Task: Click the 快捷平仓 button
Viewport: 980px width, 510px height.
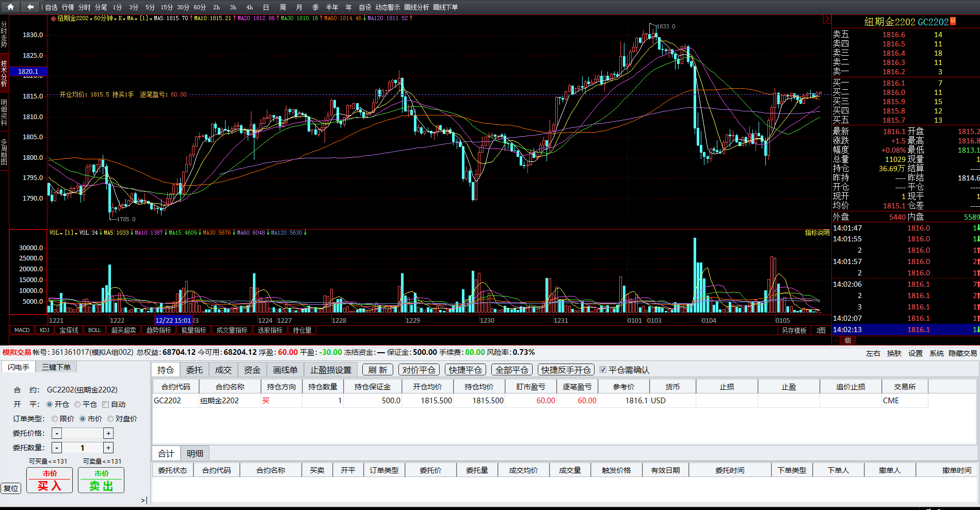Action: pos(465,370)
